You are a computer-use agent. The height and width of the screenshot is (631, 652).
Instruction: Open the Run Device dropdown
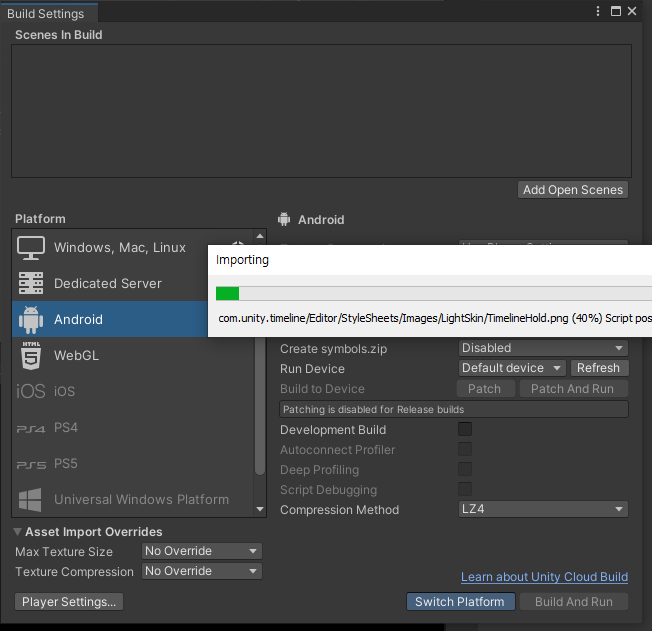pyautogui.click(x=512, y=368)
